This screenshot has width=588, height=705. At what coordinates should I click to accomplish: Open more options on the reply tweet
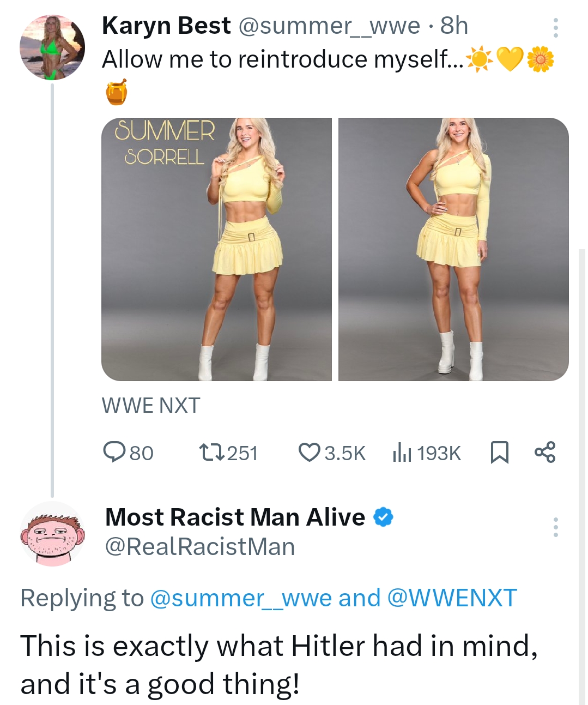(x=555, y=527)
